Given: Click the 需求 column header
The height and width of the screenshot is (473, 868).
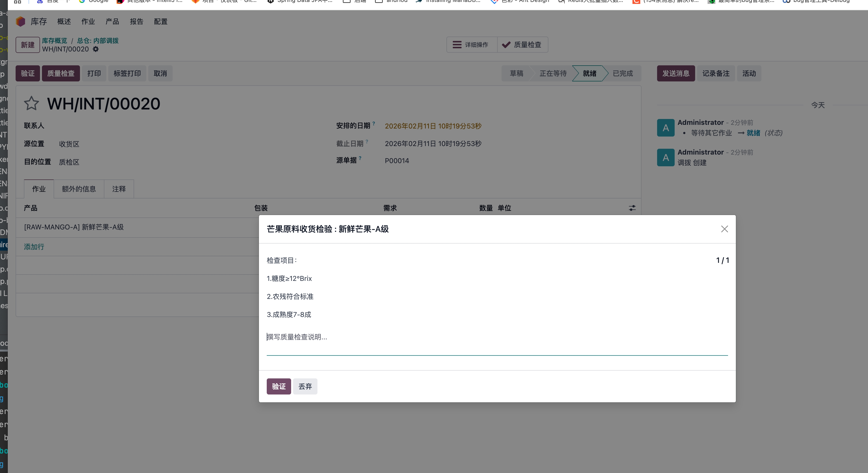Looking at the screenshot, I should point(390,208).
